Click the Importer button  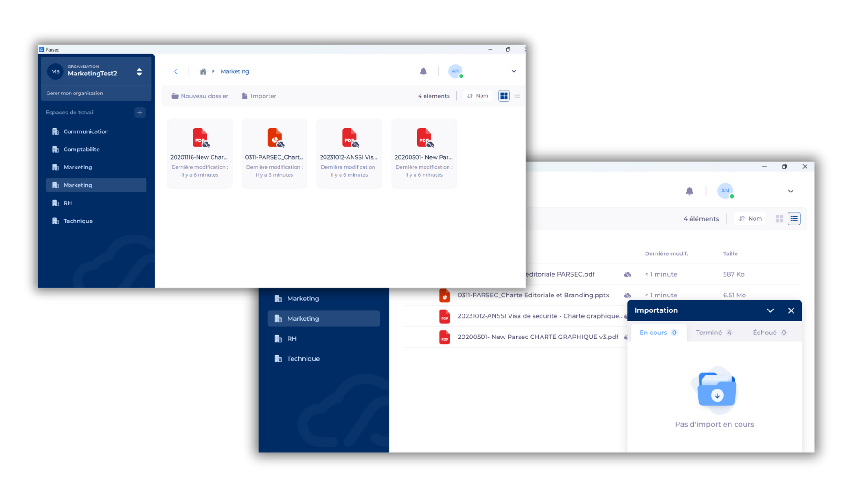[259, 96]
